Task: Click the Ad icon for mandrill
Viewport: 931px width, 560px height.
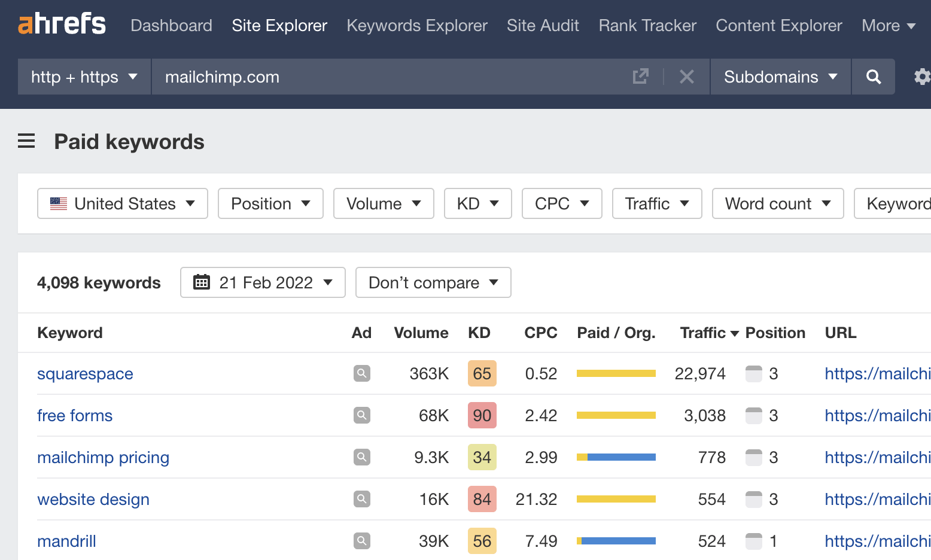Action: [362, 541]
